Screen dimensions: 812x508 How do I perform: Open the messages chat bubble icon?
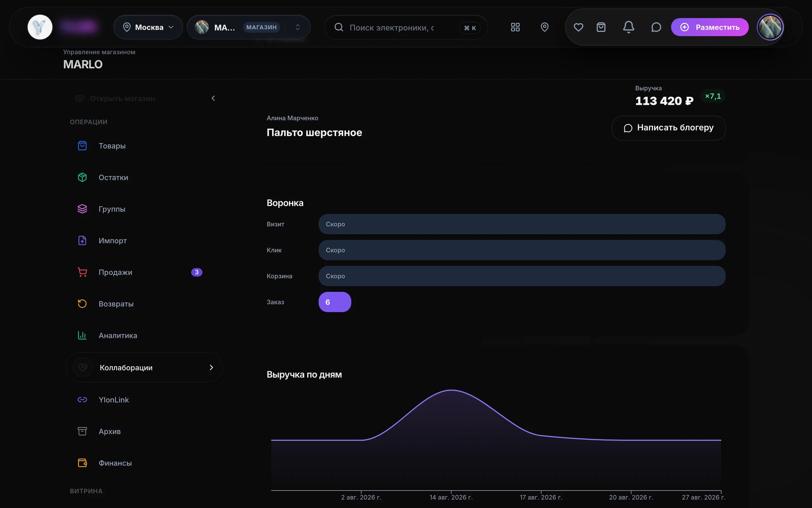click(x=656, y=27)
